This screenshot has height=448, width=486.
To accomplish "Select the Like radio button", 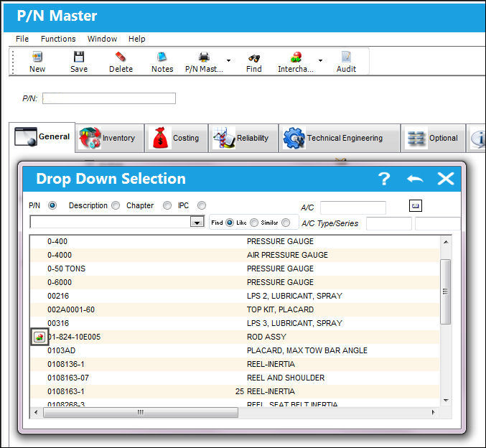I will point(254,223).
